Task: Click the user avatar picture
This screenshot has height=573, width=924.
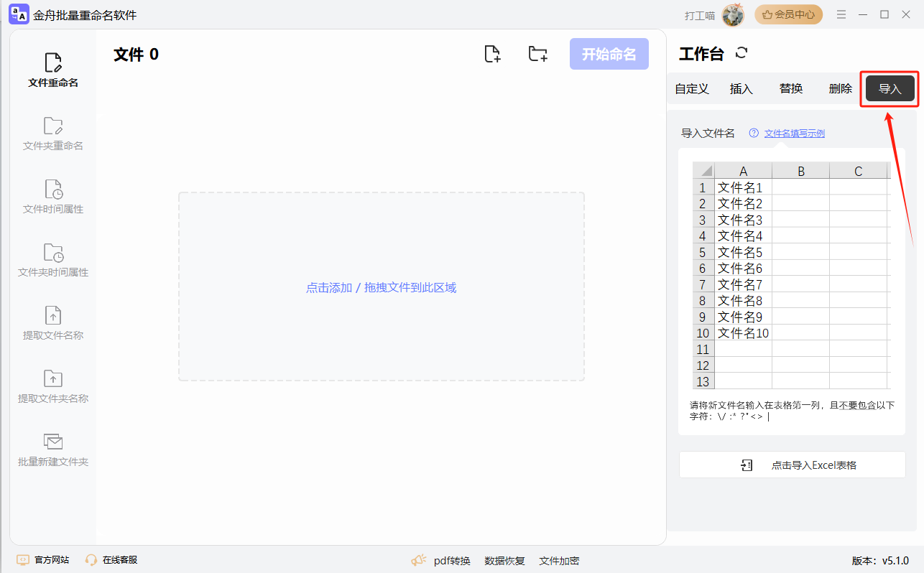Action: (x=733, y=14)
